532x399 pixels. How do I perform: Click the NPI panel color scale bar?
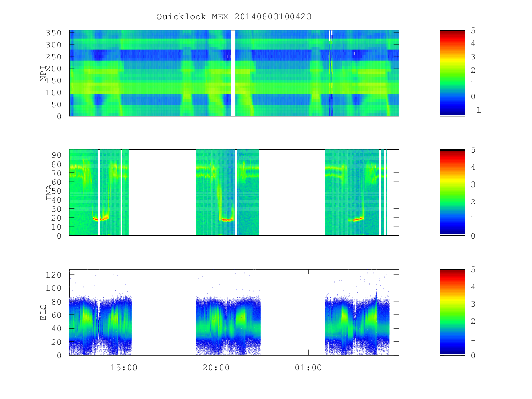(452, 73)
